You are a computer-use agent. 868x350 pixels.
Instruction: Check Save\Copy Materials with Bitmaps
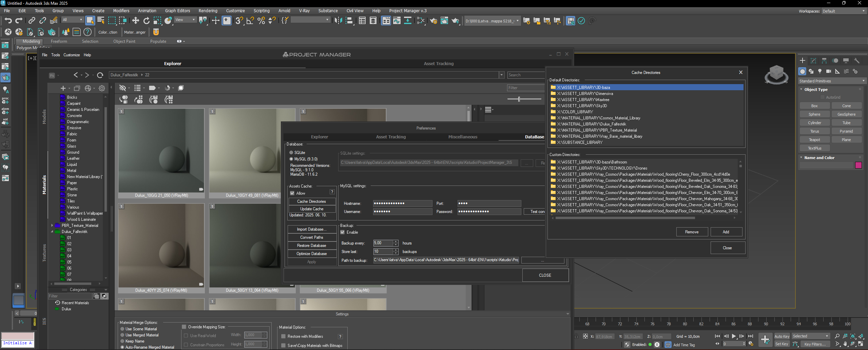(283, 346)
